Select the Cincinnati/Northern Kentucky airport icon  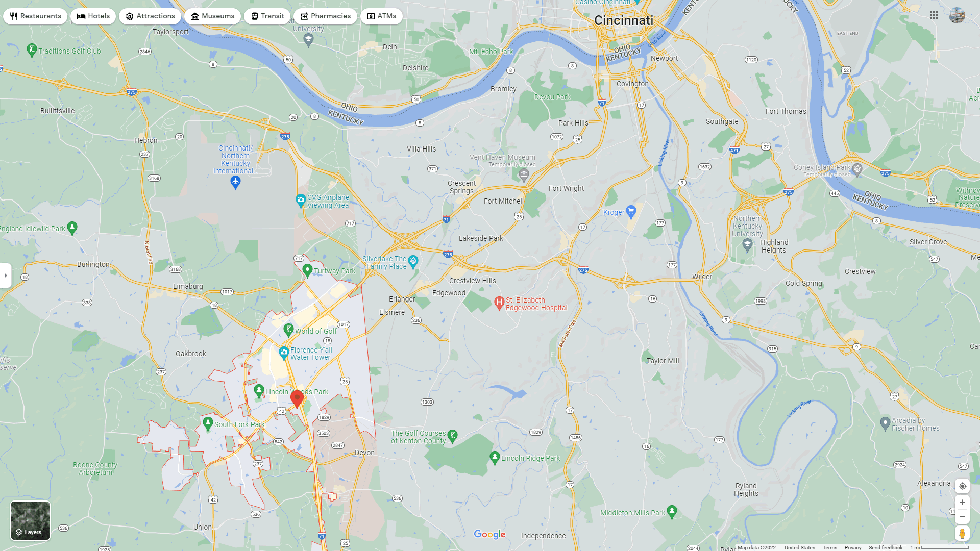(235, 182)
